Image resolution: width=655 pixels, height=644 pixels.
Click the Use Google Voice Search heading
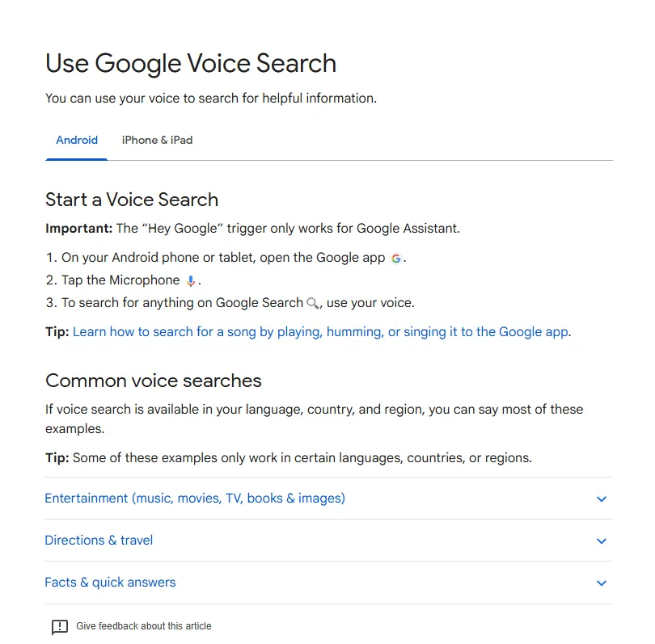(191, 63)
